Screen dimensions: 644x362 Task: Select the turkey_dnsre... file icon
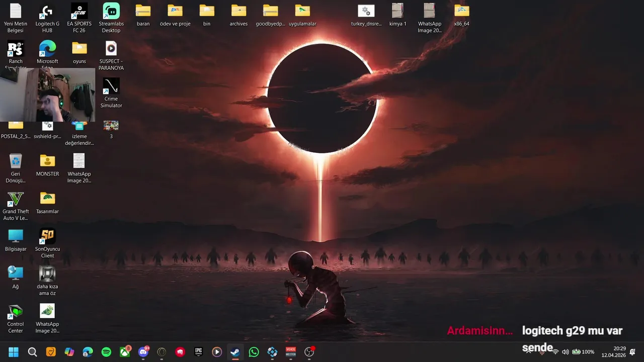(366, 11)
